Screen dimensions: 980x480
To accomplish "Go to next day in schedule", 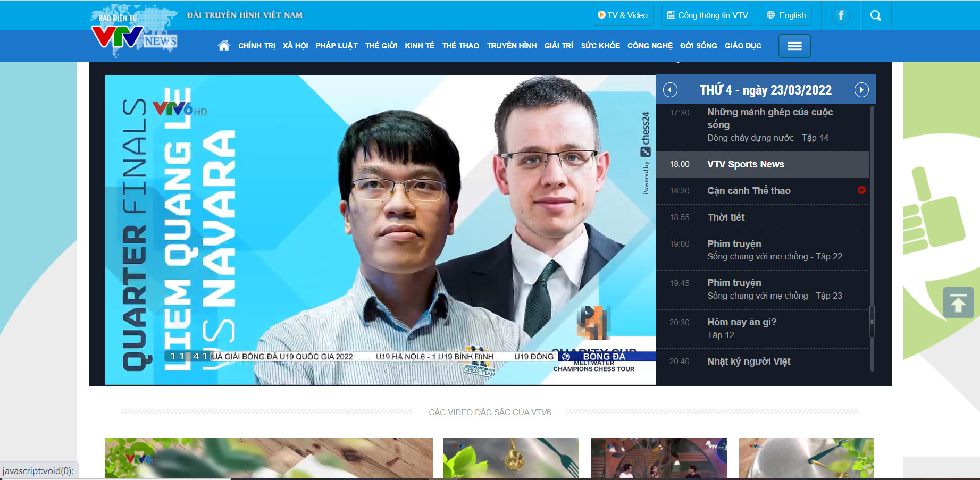I will click(x=861, y=90).
